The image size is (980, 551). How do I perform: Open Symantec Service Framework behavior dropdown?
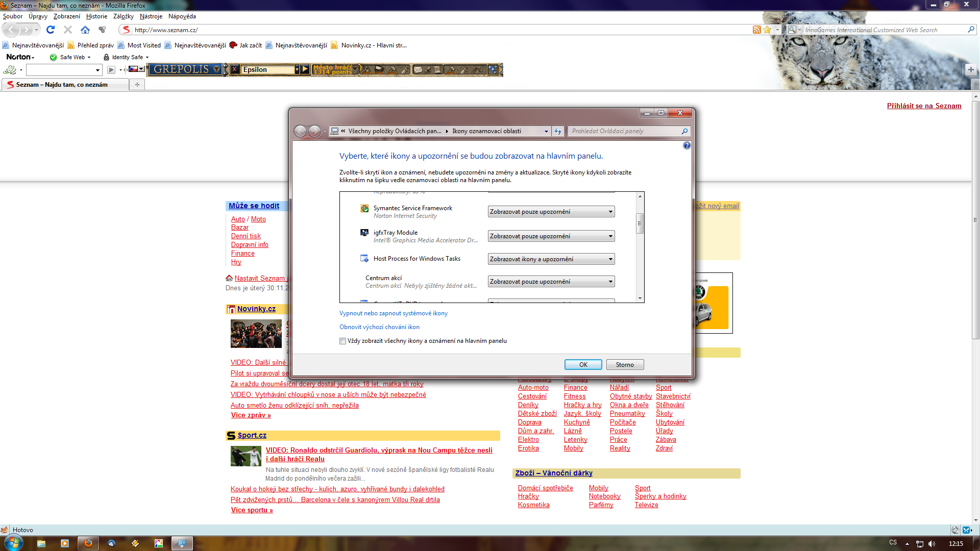click(551, 212)
